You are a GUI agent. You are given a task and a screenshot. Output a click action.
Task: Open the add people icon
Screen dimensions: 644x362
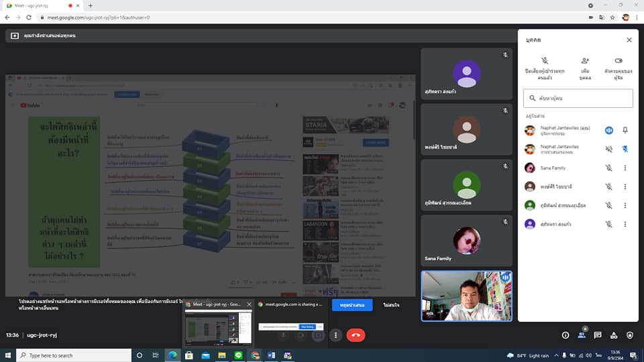585,61
